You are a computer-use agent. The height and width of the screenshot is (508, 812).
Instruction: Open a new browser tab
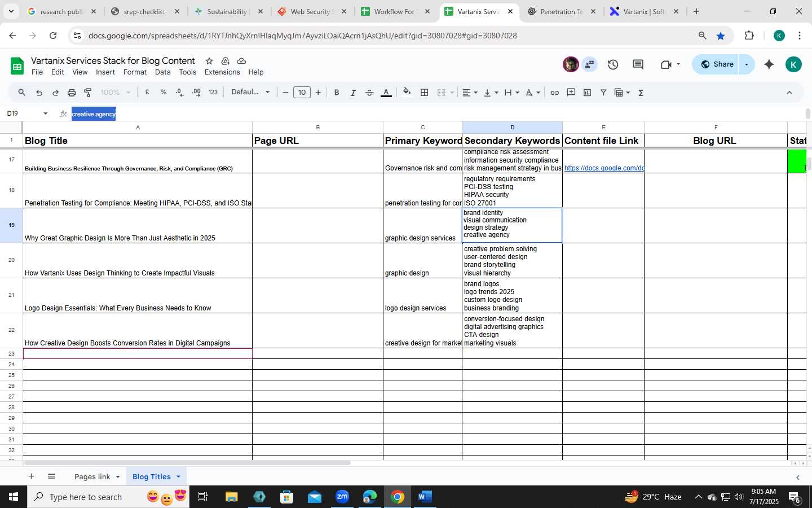(x=696, y=11)
